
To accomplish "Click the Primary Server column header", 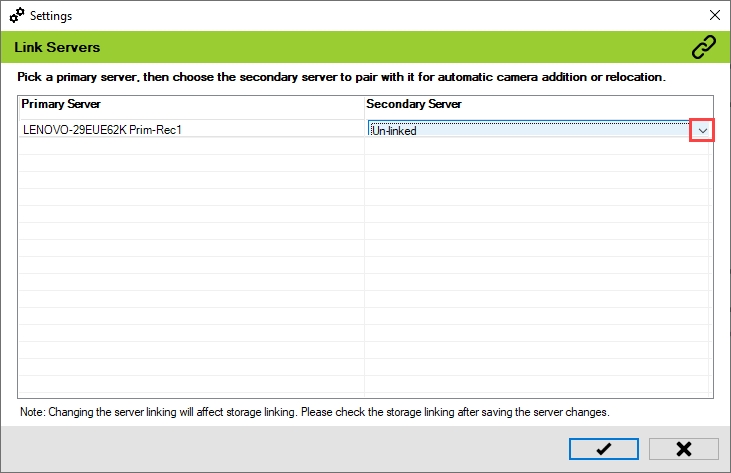I will (61, 104).
